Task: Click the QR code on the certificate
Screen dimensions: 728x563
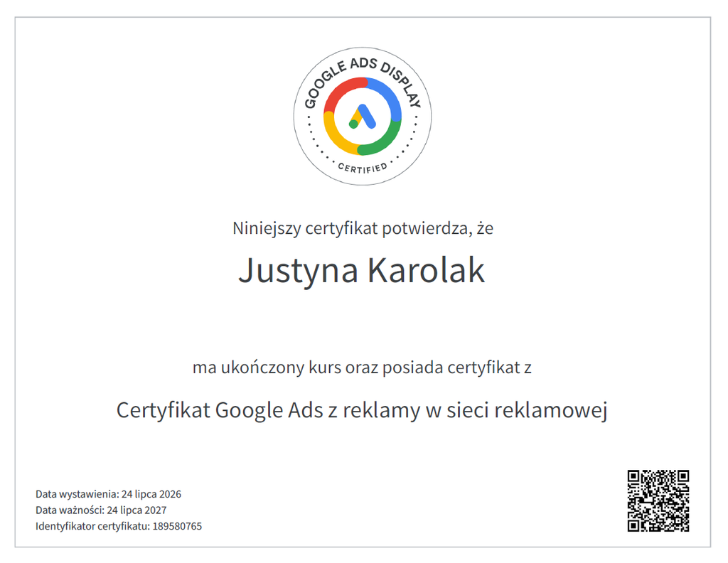Action: click(658, 501)
